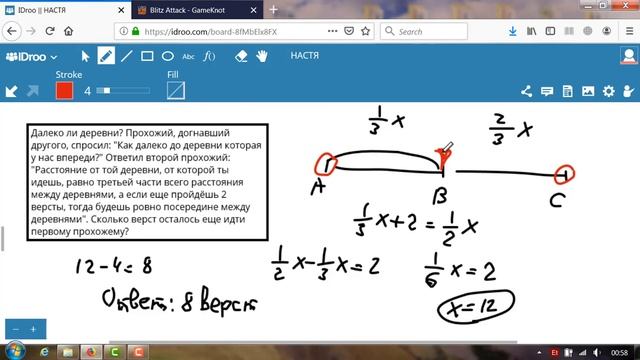
Task: Click the browser Search field
Action: 424,31
